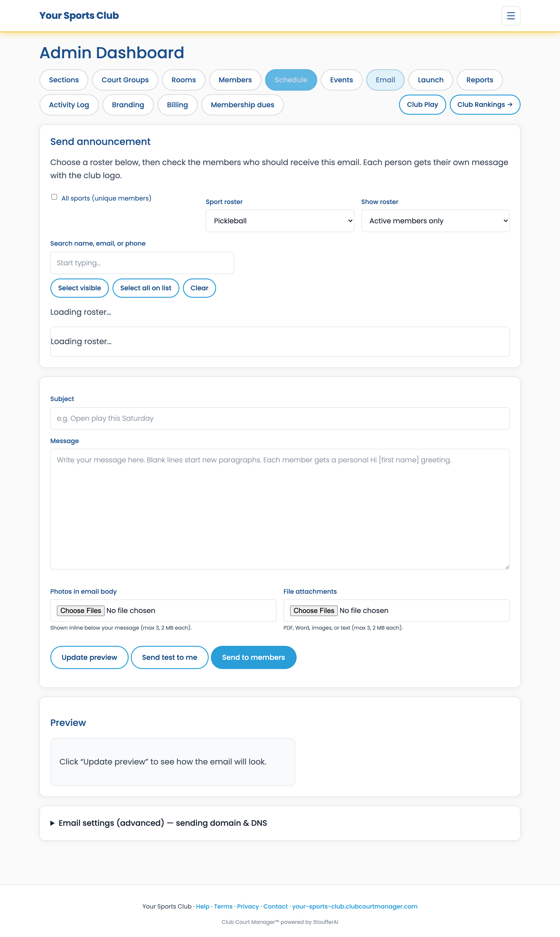The image size is (560, 937).
Task: Open the Activity Log tab
Action: click(x=69, y=105)
